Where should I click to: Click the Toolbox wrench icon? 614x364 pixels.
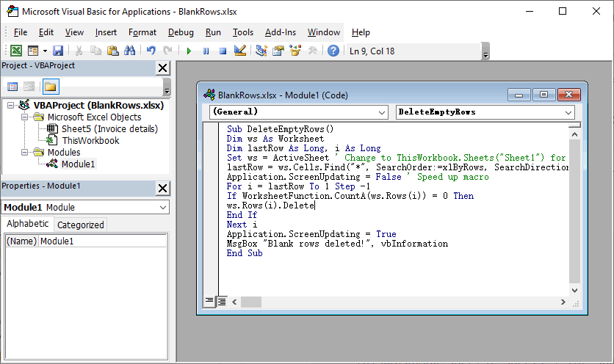click(x=312, y=51)
